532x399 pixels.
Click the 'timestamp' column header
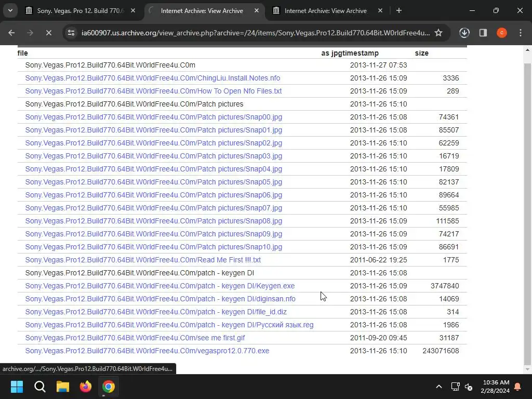click(x=360, y=54)
